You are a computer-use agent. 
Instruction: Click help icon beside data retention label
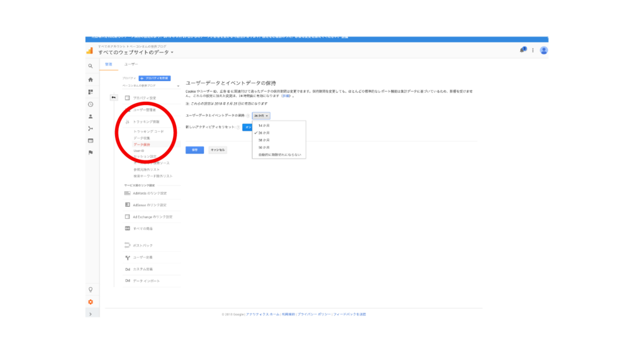(x=248, y=116)
